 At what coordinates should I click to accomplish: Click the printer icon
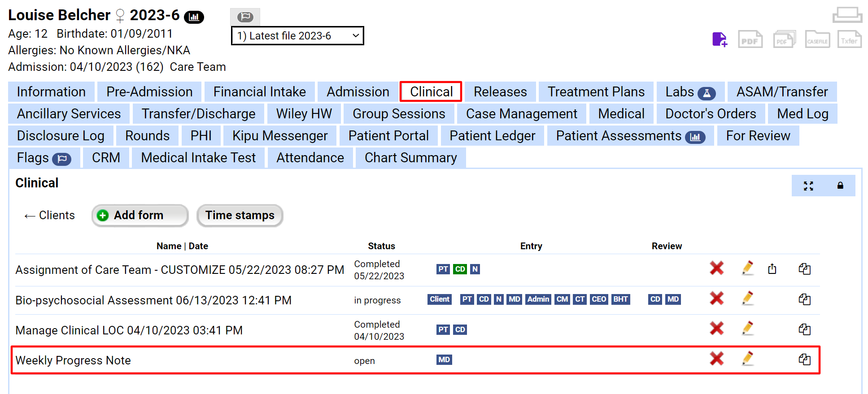(847, 15)
